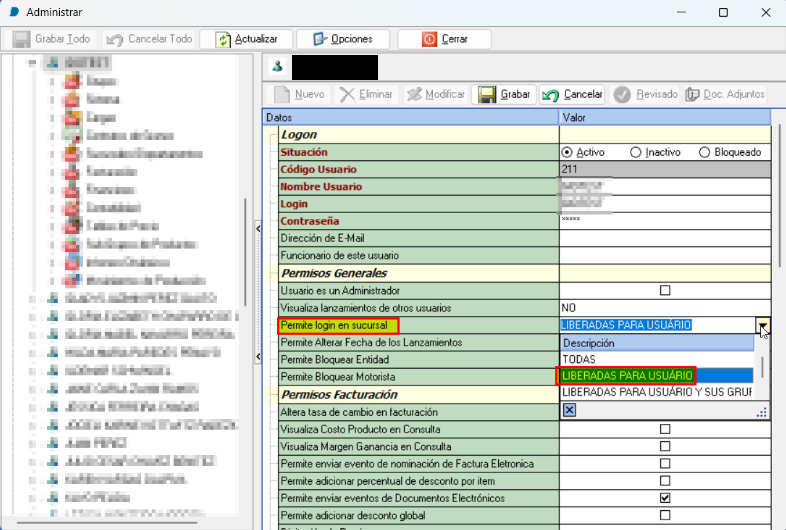Image resolution: width=786 pixels, height=530 pixels.
Task: Click the Nombre Usuario label
Action: 321,187
